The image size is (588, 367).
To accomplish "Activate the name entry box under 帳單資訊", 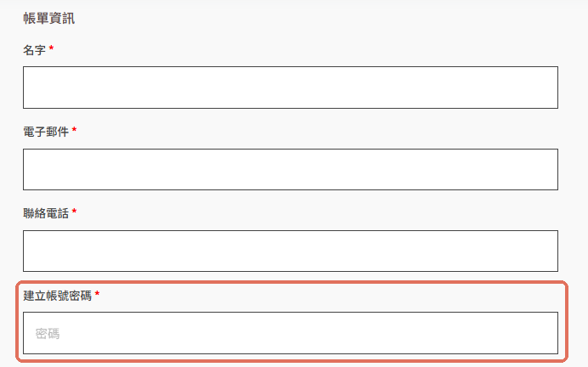I will click(291, 88).
